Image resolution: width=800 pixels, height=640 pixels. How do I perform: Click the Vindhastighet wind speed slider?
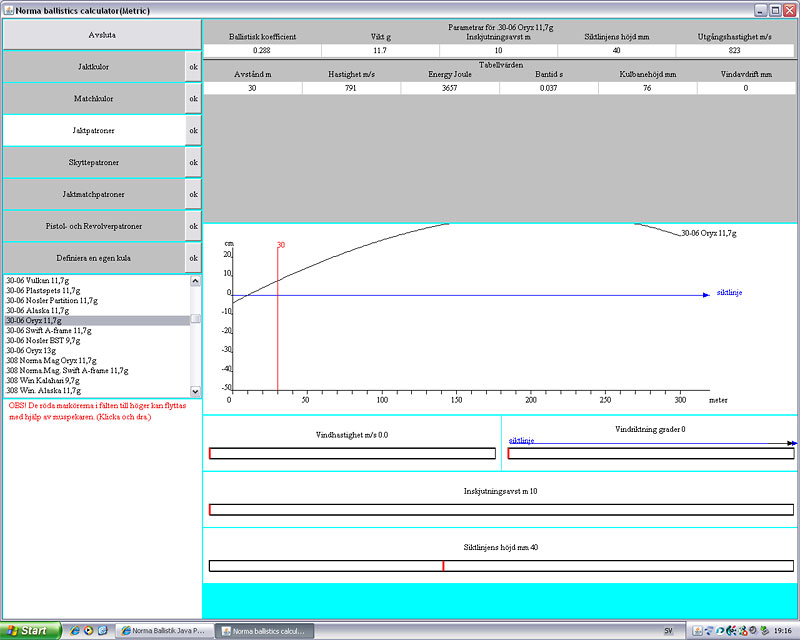click(x=352, y=454)
